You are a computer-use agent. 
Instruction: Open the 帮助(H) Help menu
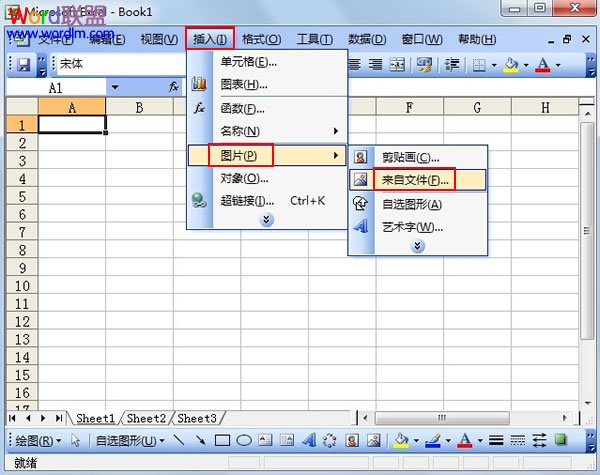pos(477,39)
